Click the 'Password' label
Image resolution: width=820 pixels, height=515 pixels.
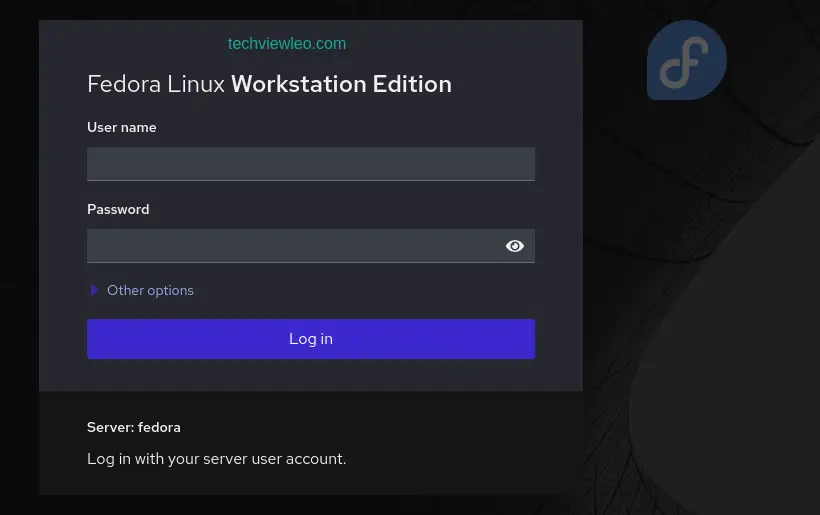pyautogui.click(x=118, y=209)
